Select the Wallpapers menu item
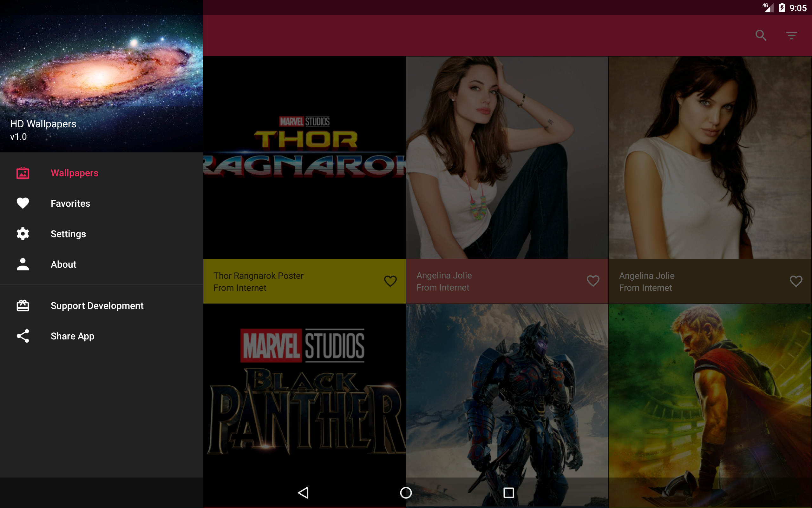The width and height of the screenshot is (812, 508). click(101, 173)
